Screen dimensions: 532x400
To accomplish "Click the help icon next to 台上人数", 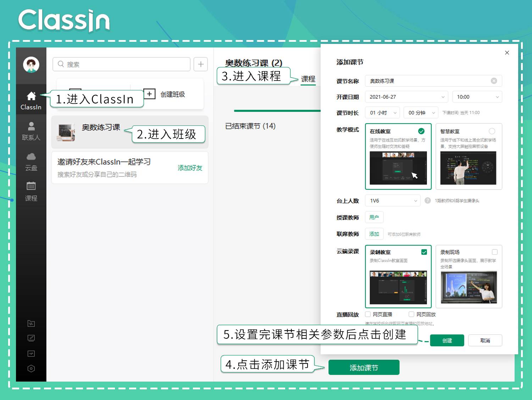I will [428, 201].
